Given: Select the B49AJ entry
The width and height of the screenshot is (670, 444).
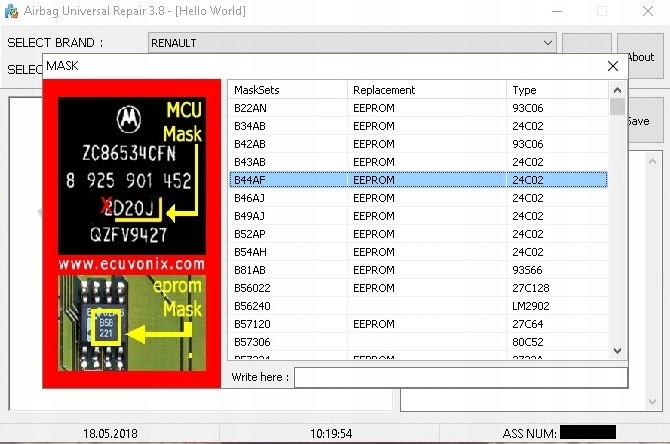Looking at the screenshot, I should tap(418, 216).
